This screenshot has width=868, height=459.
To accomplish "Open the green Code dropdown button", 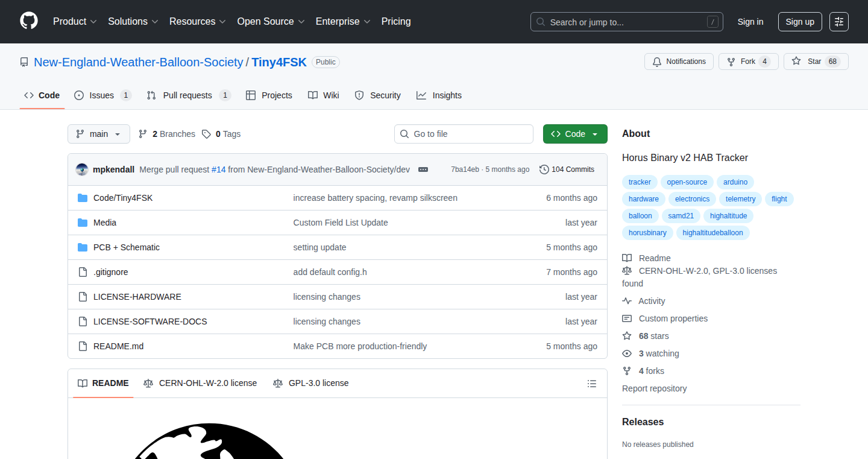I will [575, 134].
